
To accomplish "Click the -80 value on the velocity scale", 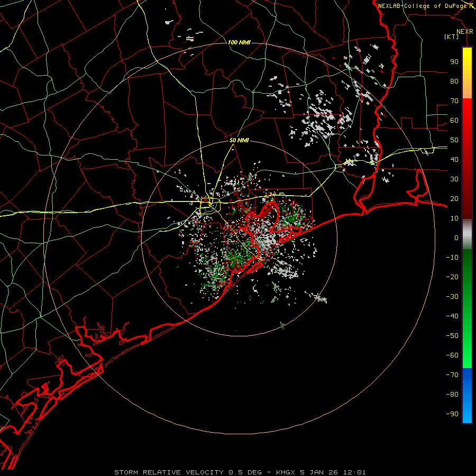I will (452, 395).
